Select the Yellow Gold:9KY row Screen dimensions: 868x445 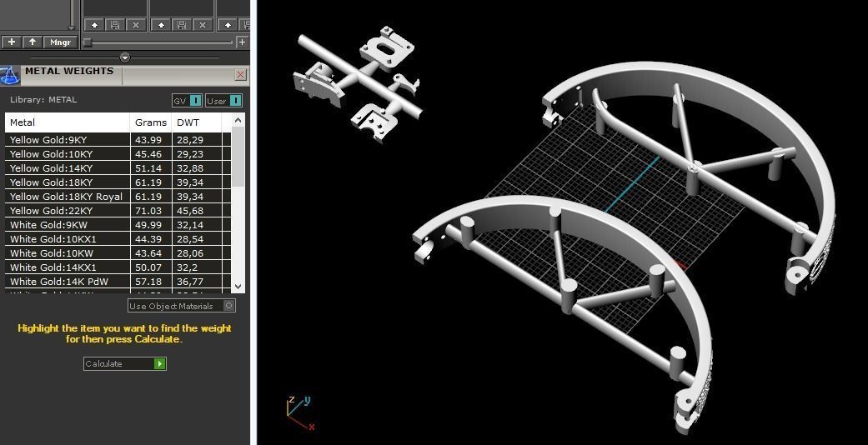pos(118,140)
